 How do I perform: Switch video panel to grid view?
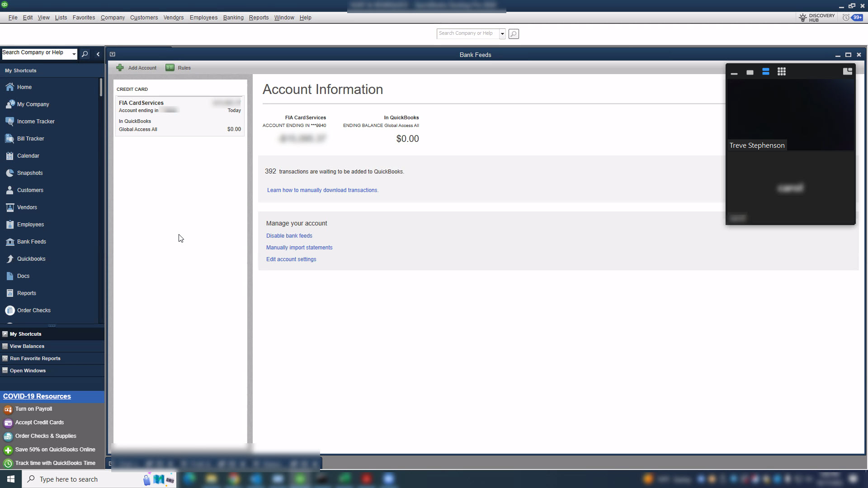pyautogui.click(x=782, y=72)
